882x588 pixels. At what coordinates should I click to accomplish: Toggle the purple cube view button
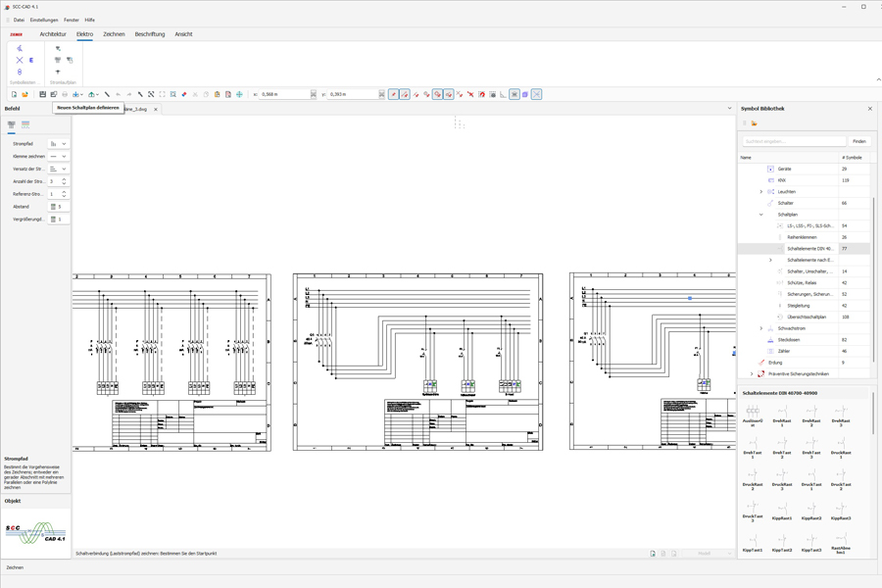525,94
